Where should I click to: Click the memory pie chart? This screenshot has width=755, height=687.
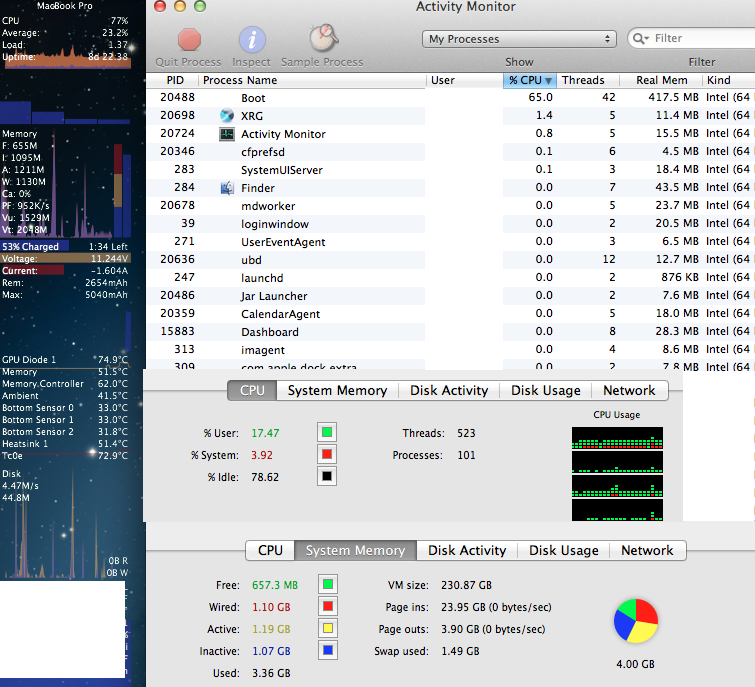click(x=636, y=621)
